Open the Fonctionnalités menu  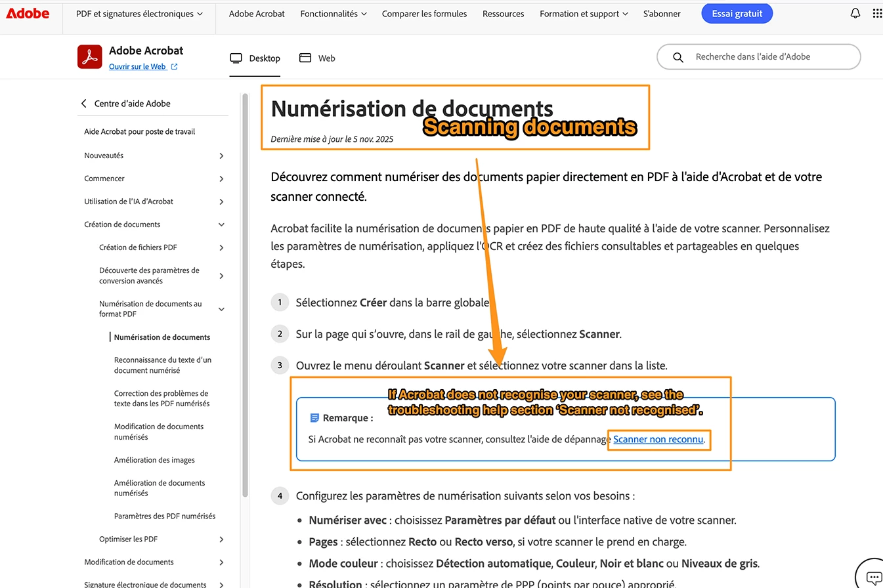[334, 14]
